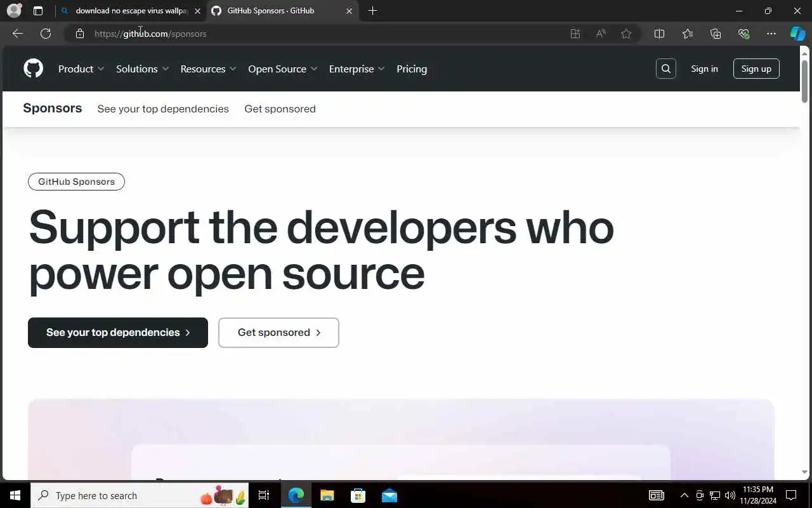812x508 pixels.
Task: Click the GitHub Sponsors pill label
Action: [x=76, y=182]
